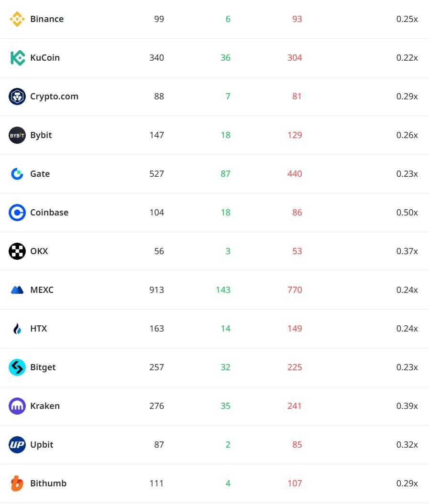Click the Crypto.com logo icon
The width and height of the screenshot is (429, 504).
[17, 97]
